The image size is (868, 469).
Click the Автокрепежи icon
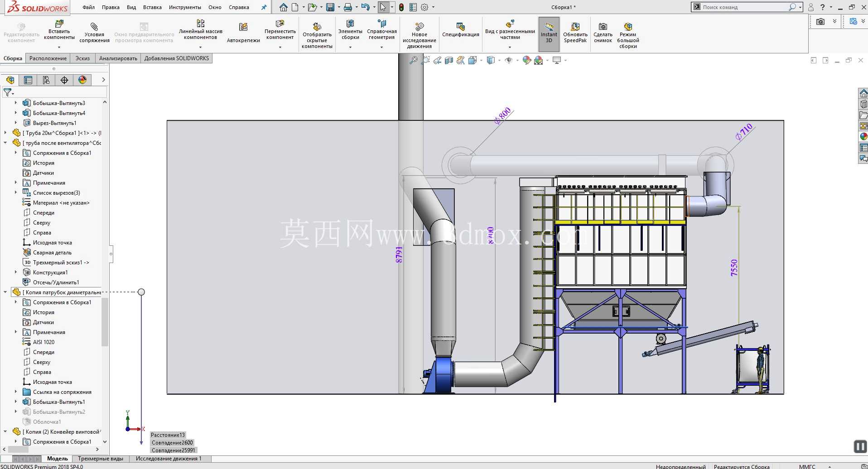243,27
